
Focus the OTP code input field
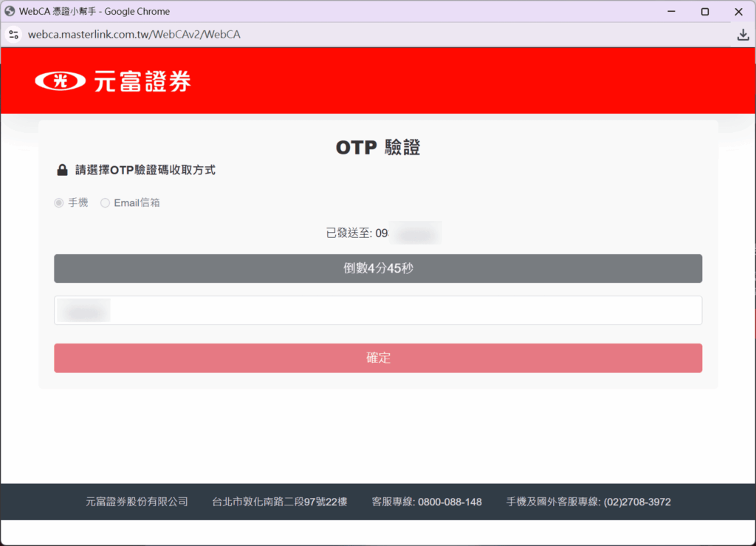pyautogui.click(x=378, y=310)
